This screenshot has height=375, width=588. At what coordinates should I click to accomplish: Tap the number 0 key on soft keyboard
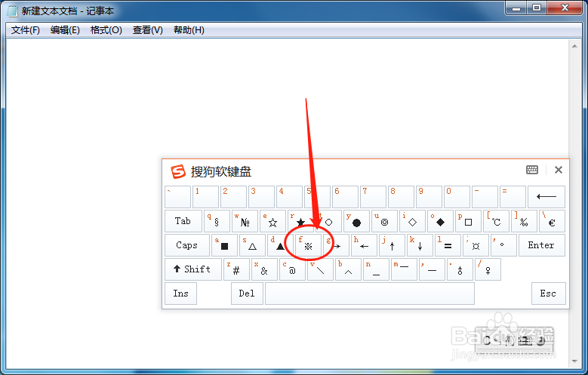pyautogui.click(x=457, y=196)
